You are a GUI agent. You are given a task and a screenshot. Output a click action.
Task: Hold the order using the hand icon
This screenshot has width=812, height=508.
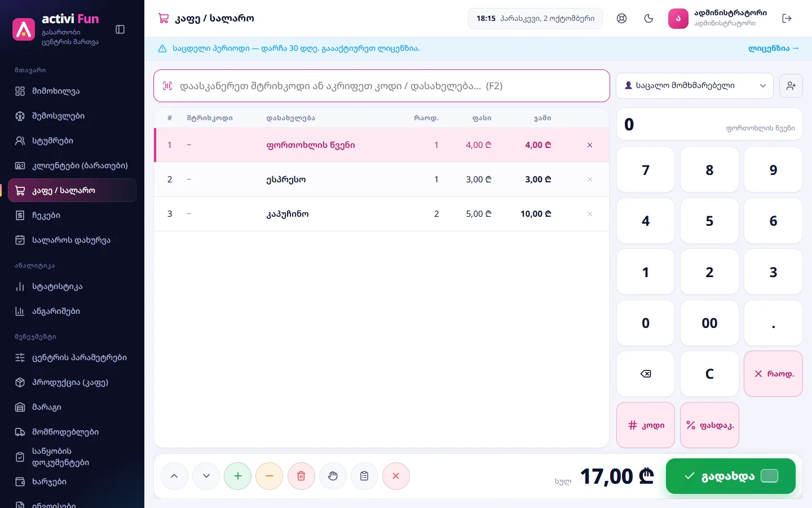[333, 476]
